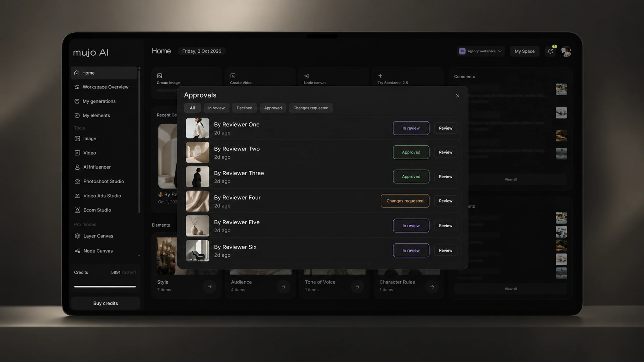Open Reviewer Two's thumbnail image

[x=198, y=152]
